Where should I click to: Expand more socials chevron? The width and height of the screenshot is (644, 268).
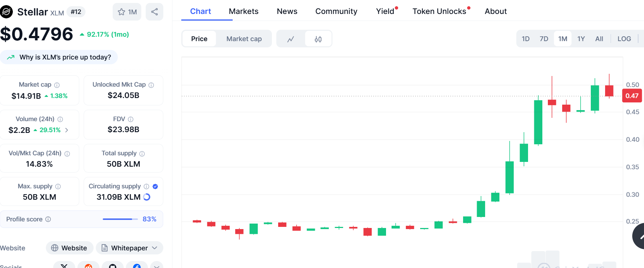coord(156,265)
